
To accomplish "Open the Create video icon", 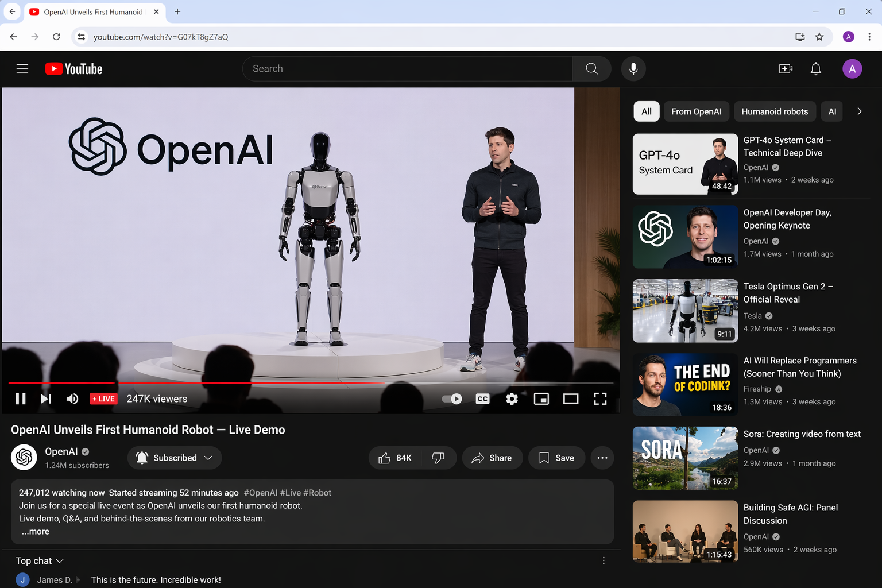I will point(786,69).
